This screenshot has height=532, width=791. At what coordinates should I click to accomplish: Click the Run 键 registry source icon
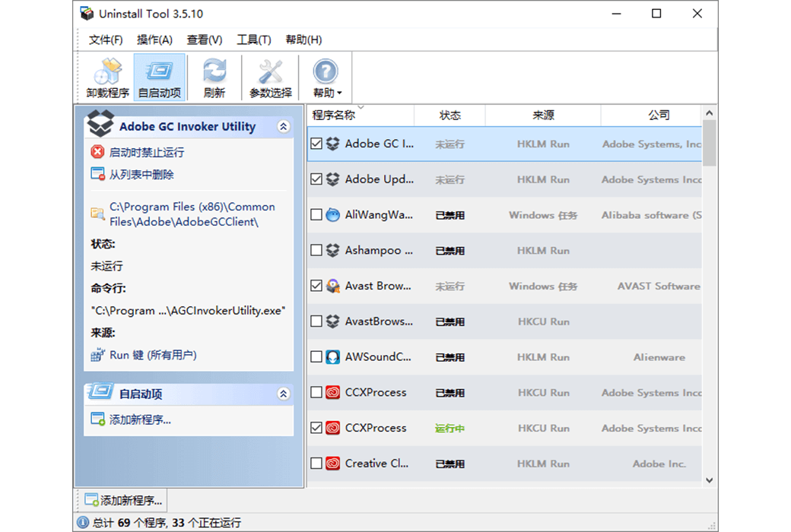[x=97, y=354]
